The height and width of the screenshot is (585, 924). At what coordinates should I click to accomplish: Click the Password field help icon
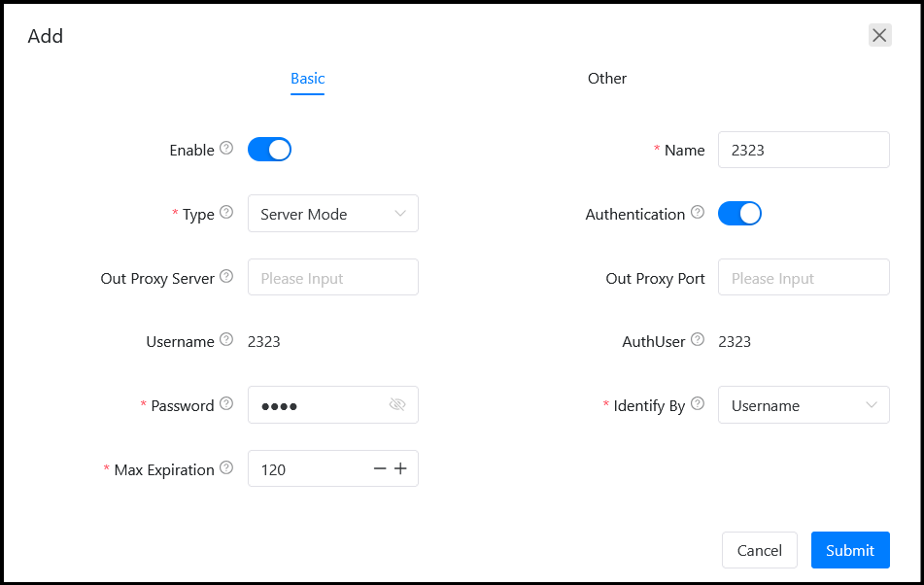226,403
